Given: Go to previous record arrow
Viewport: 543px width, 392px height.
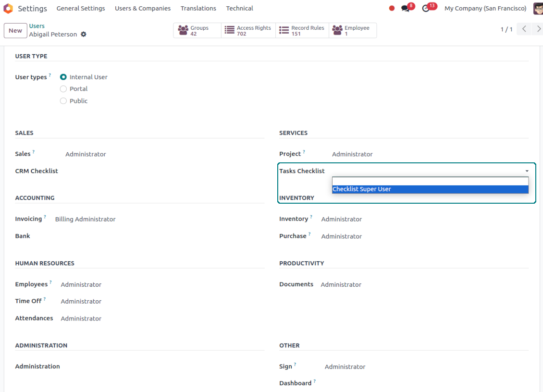Looking at the screenshot, I should click(524, 29).
